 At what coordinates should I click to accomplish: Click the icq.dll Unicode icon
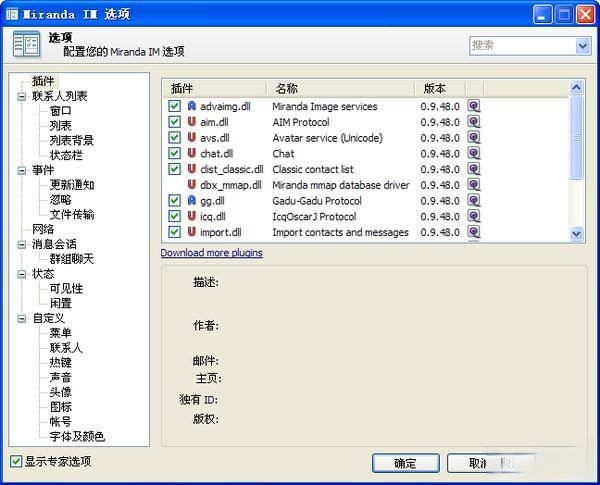coord(192,216)
